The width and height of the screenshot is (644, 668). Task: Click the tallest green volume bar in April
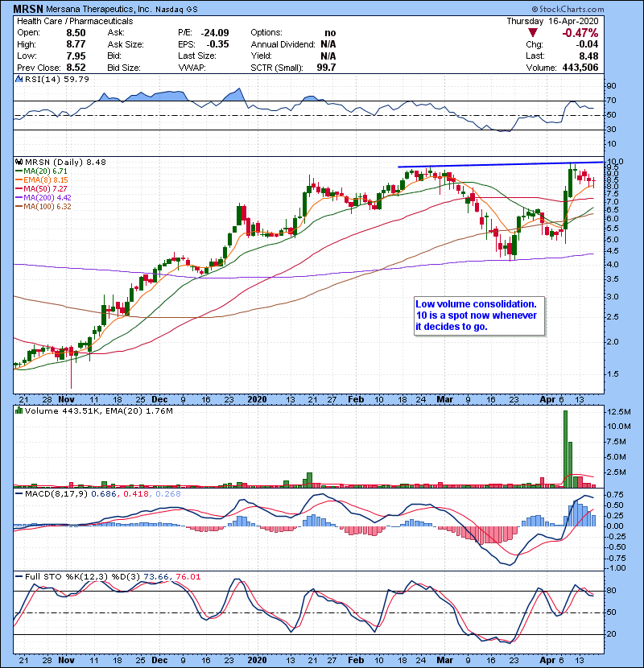coord(566,448)
